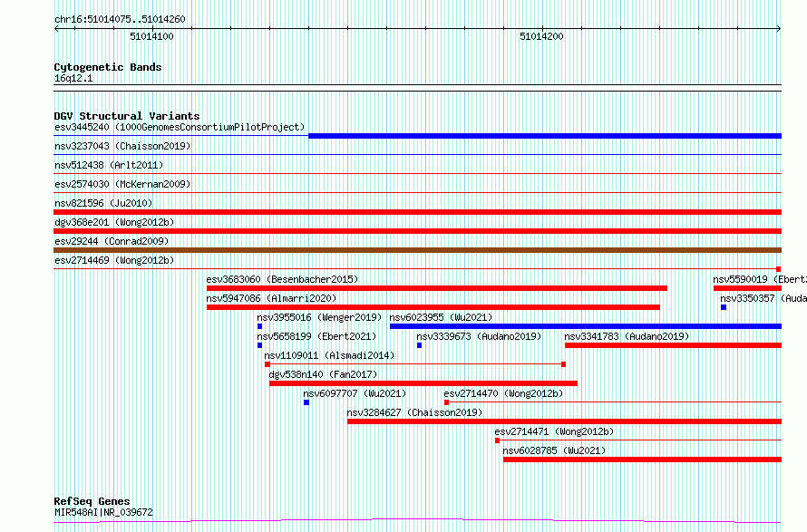Select nsv5658199 (Ebert2021) label
The height and width of the screenshot is (532, 807).
[x=316, y=336]
